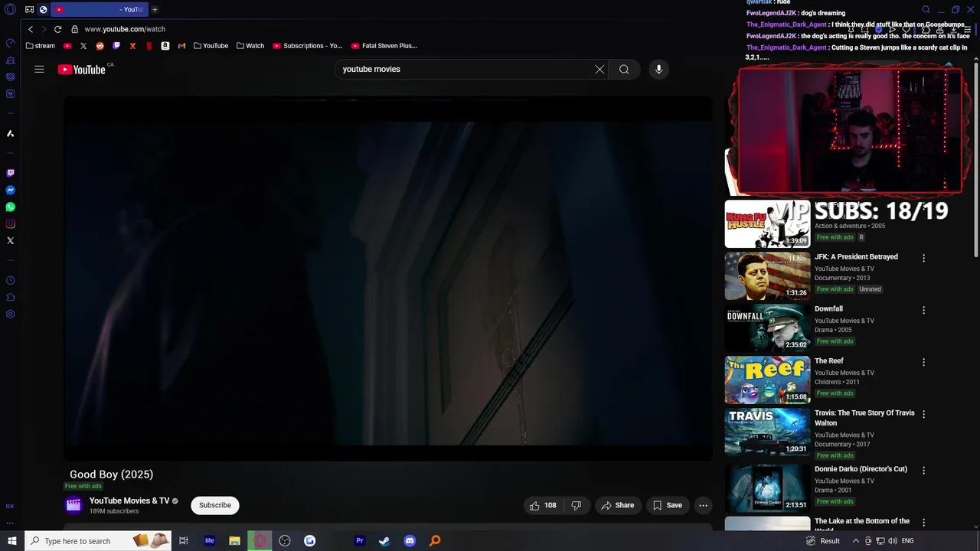This screenshot has width=980, height=551.
Task: Open volume control in system tray
Action: pyautogui.click(x=892, y=541)
